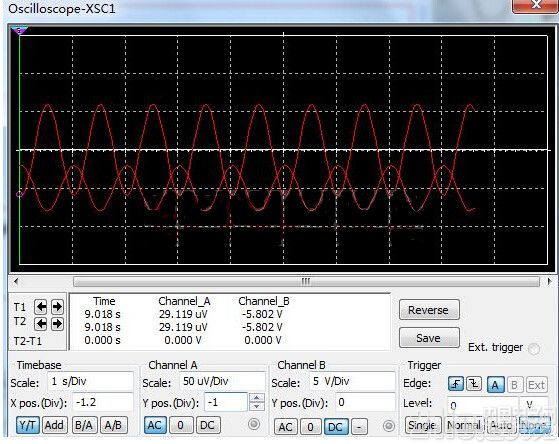This screenshot has width=559, height=444.
Task: Set Channel A coupling to 0
Action: pos(181,425)
